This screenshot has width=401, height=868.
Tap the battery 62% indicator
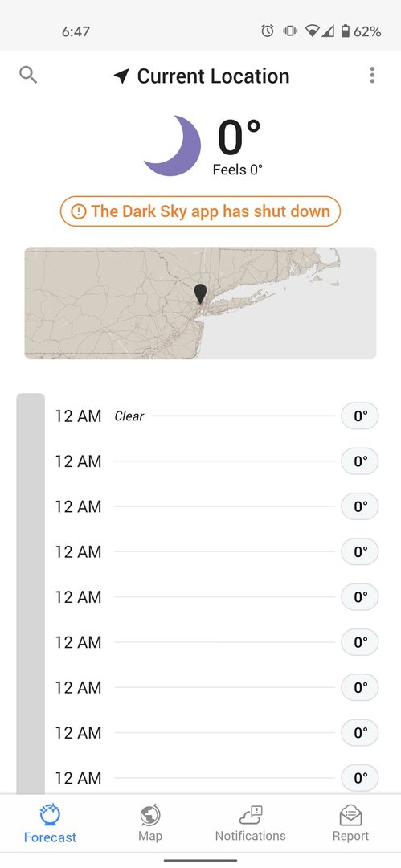(361, 31)
